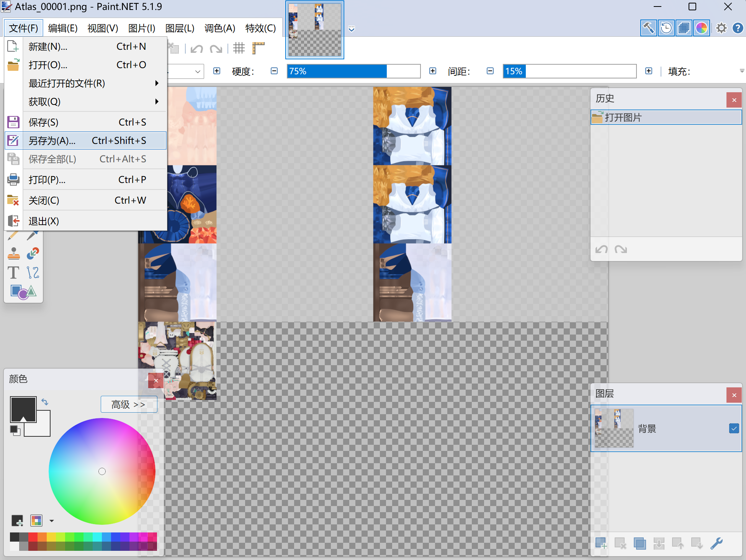Open layer properties wrench icon
746x560 pixels.
pyautogui.click(x=716, y=543)
